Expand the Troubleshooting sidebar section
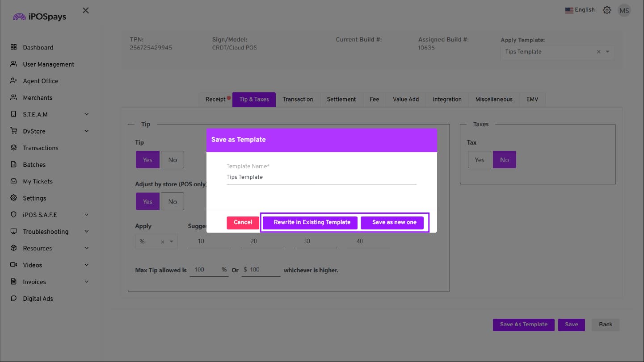Screen dimensions: 644x362 [87, 232]
